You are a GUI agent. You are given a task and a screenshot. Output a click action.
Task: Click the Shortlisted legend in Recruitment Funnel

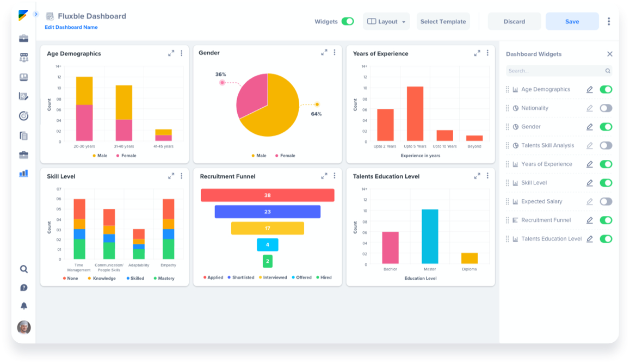pyautogui.click(x=240, y=277)
